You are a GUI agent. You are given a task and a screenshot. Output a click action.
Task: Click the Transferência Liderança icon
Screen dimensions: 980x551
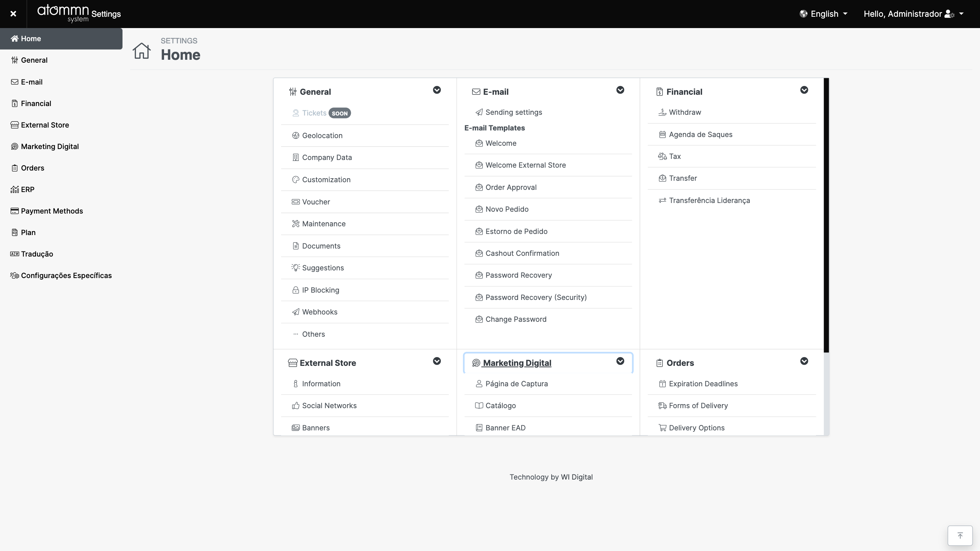click(662, 200)
